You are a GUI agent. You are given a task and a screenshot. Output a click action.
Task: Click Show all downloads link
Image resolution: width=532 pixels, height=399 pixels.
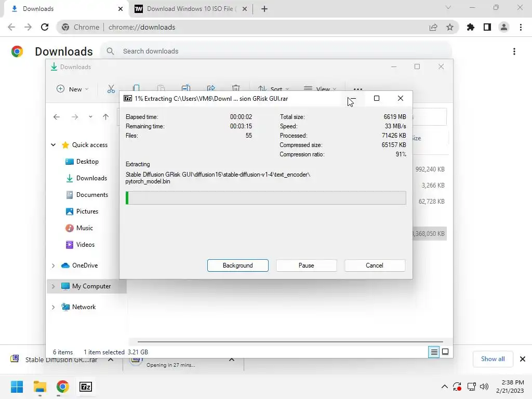pyautogui.click(x=493, y=359)
